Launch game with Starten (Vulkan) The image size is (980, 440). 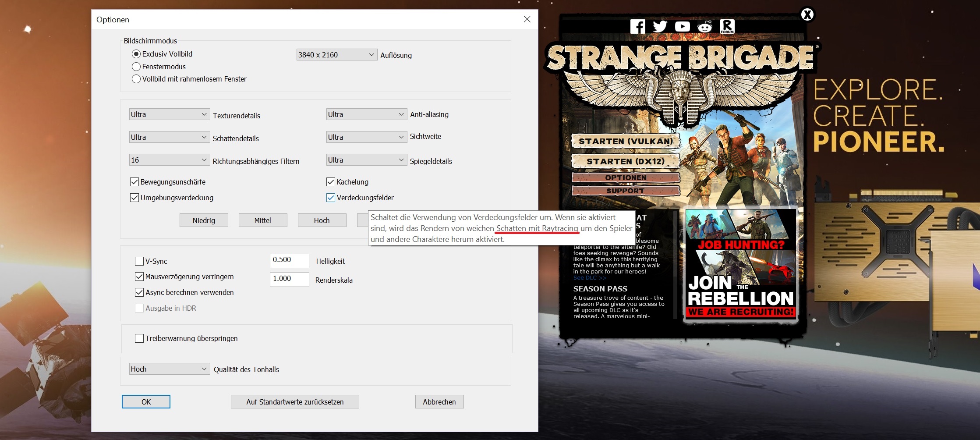coord(626,141)
